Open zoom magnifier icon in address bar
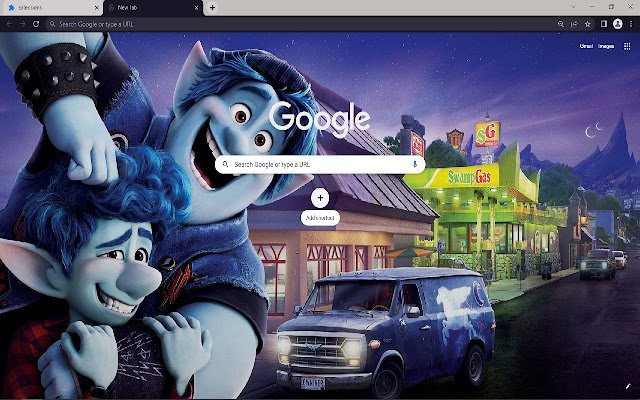640x400 pixels. 561,24
